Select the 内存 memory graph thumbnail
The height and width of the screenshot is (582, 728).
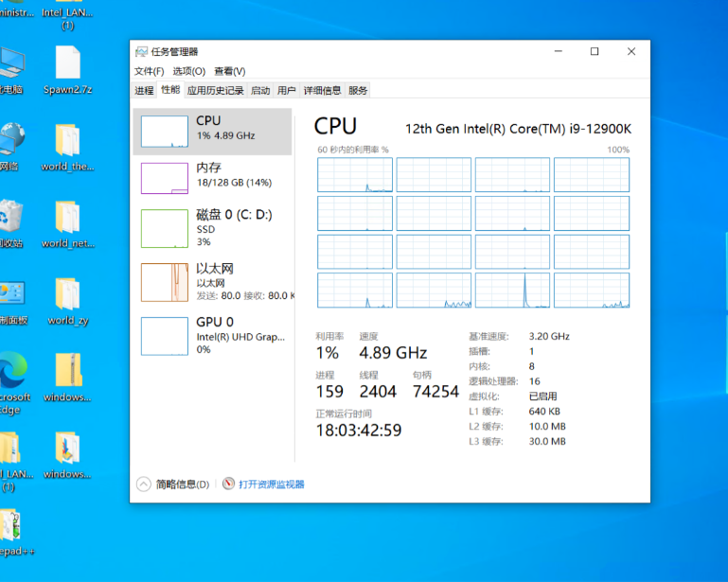165,178
